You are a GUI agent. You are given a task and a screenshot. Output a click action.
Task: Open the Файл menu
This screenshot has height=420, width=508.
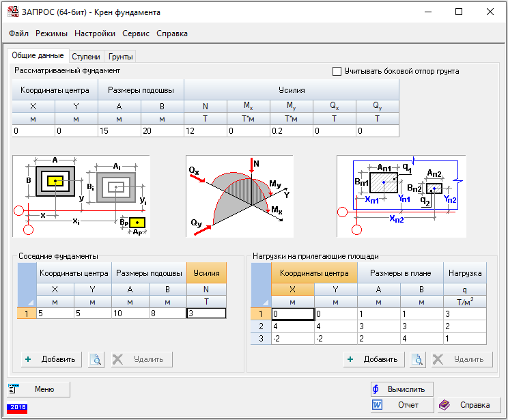tap(19, 33)
